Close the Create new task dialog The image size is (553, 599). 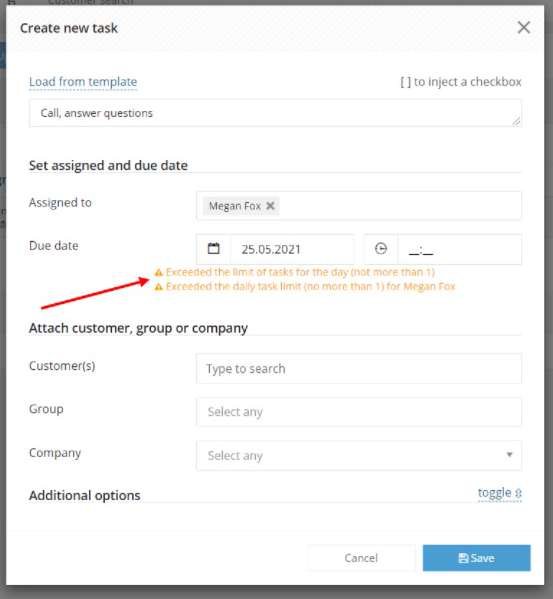(524, 28)
